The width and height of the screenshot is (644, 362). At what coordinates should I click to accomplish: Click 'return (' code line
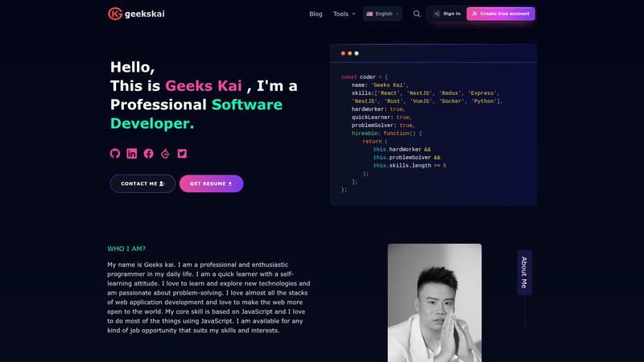click(x=375, y=142)
